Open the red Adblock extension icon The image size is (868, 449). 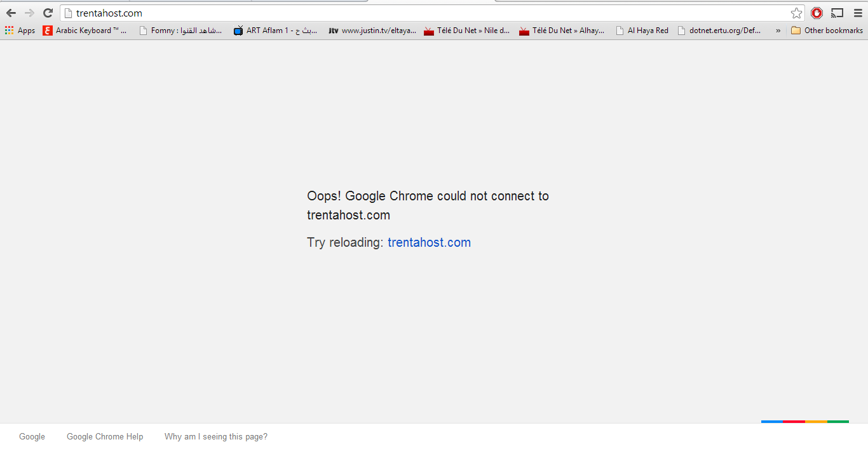pos(817,13)
